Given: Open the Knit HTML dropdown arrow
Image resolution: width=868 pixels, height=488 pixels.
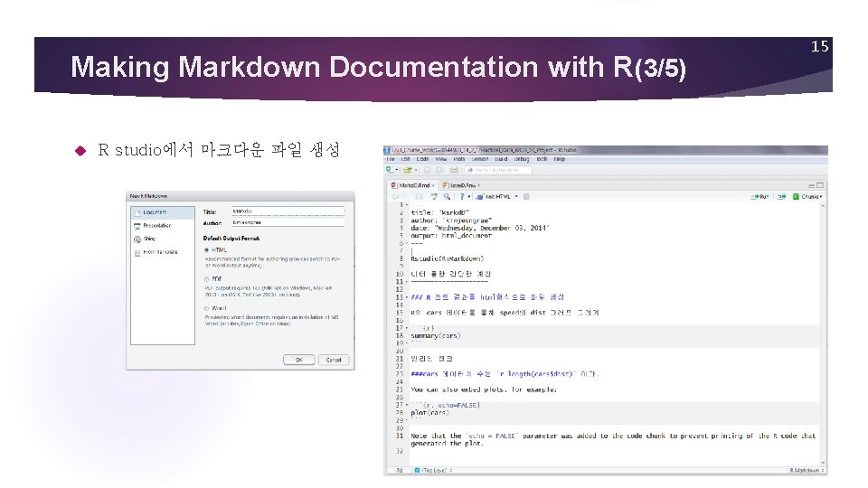Looking at the screenshot, I should coord(516,196).
